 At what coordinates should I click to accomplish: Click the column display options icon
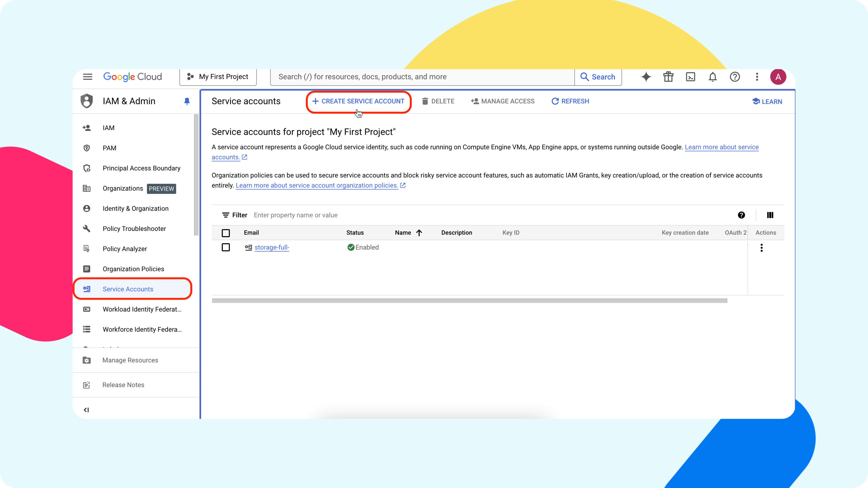(x=770, y=215)
